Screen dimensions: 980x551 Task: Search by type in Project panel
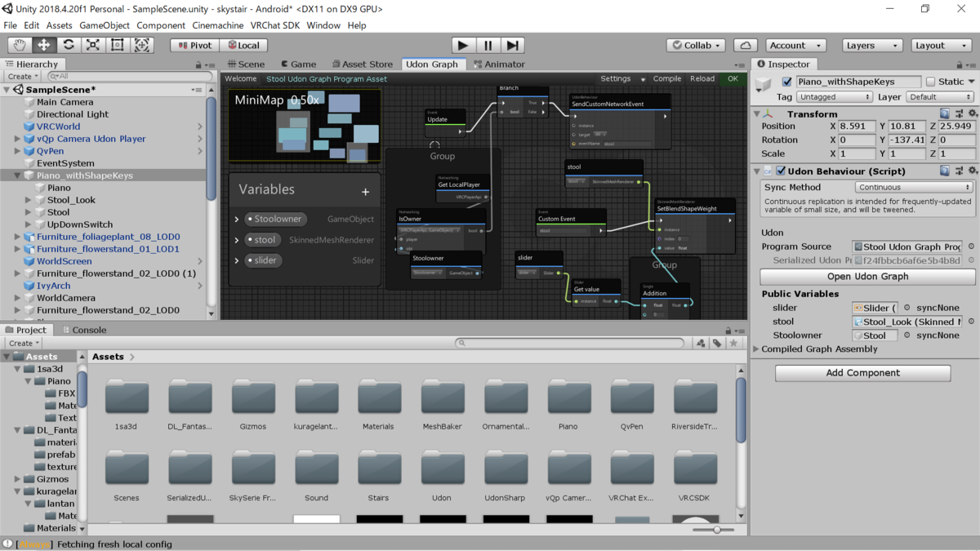click(701, 344)
